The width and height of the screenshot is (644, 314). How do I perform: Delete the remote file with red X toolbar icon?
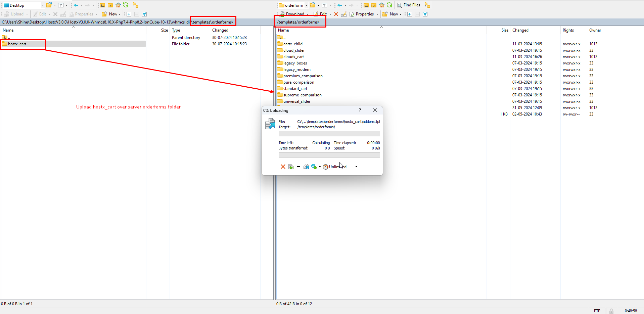point(336,14)
